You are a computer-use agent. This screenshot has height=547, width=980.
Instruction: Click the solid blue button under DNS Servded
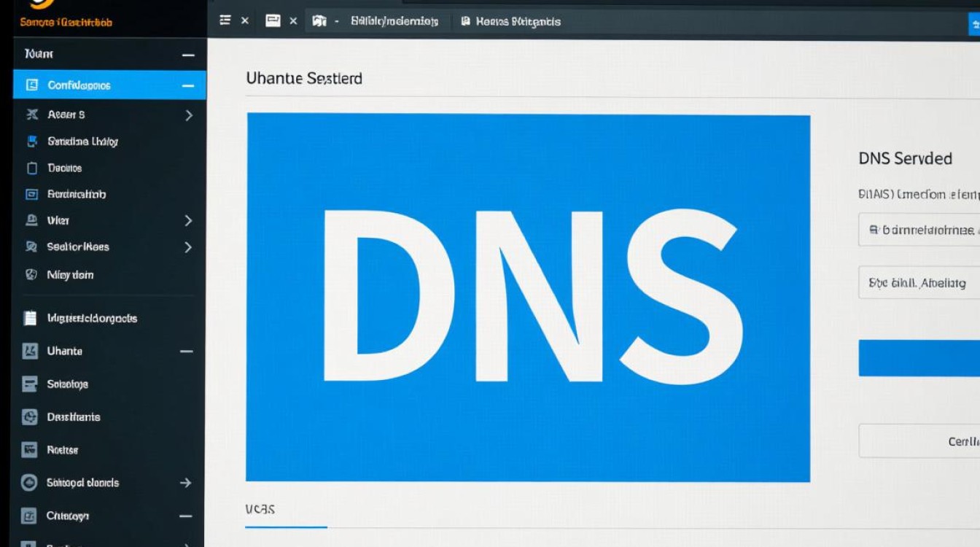pyautogui.click(x=919, y=358)
